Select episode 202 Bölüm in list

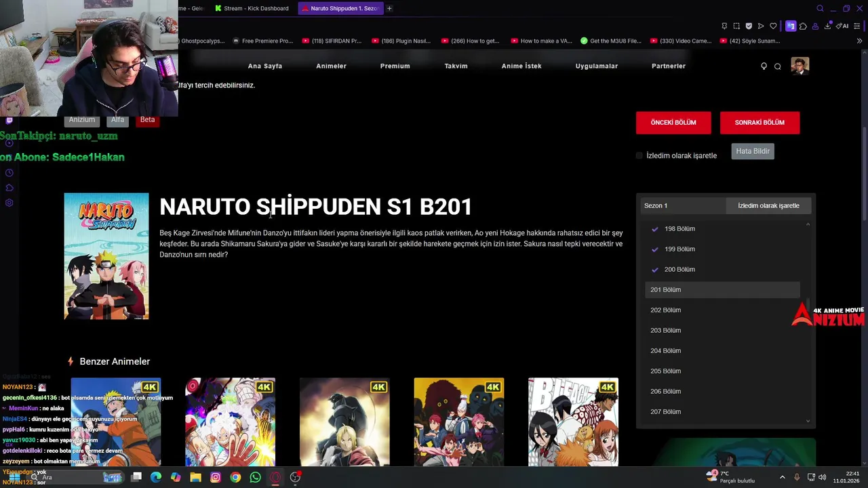coord(722,310)
